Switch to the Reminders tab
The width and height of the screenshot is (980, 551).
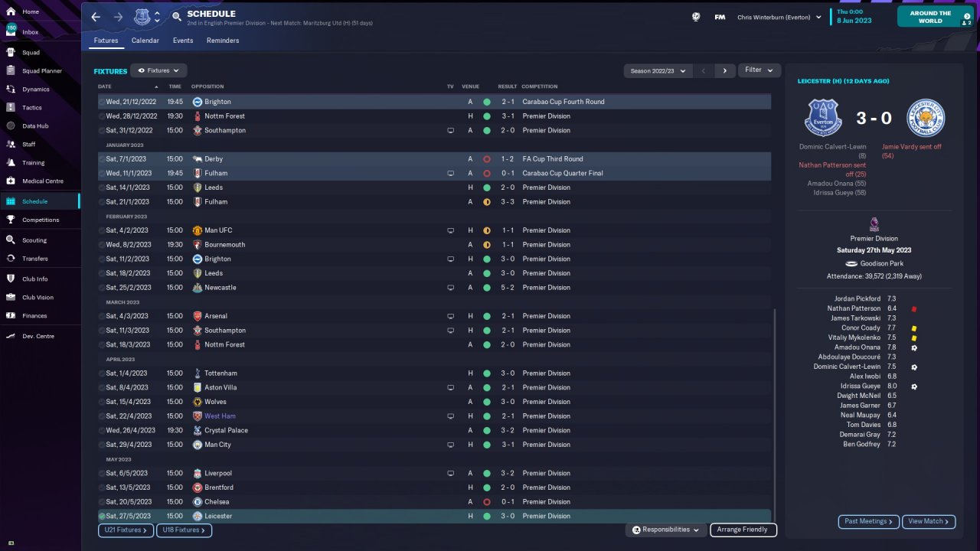(223, 41)
